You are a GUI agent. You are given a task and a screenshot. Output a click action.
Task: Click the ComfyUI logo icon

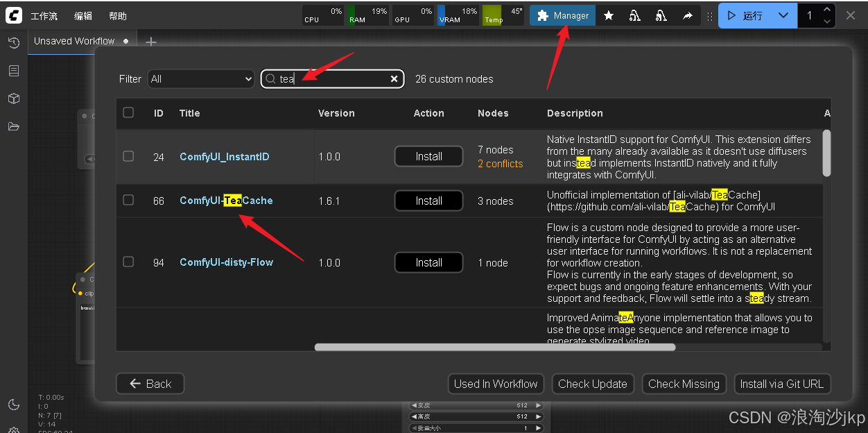14,15
